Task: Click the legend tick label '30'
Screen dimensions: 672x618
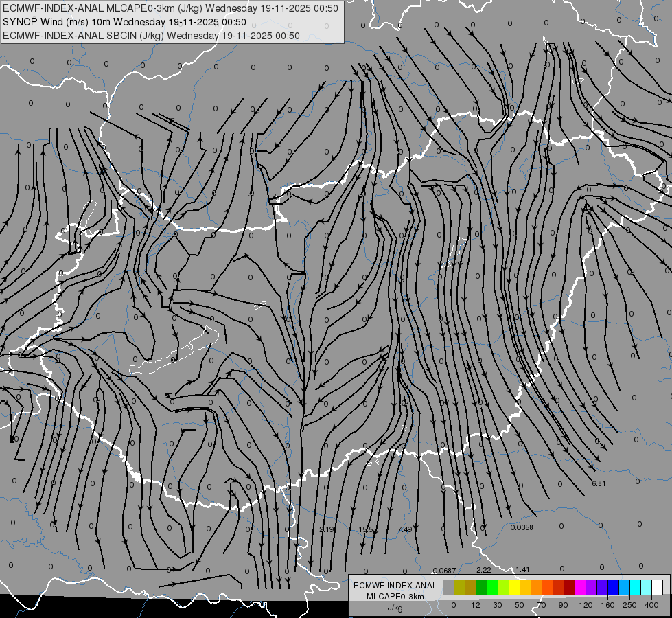Action: pyautogui.click(x=498, y=605)
